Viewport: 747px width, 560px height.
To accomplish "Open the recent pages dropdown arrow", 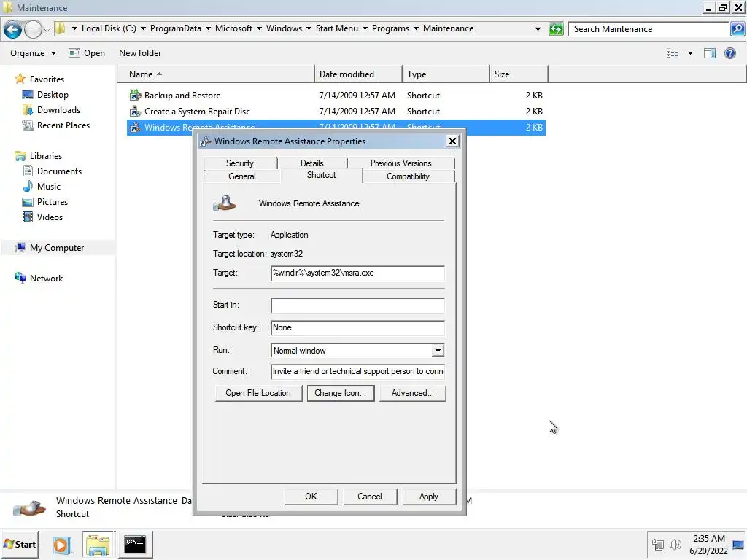I will 47,29.
